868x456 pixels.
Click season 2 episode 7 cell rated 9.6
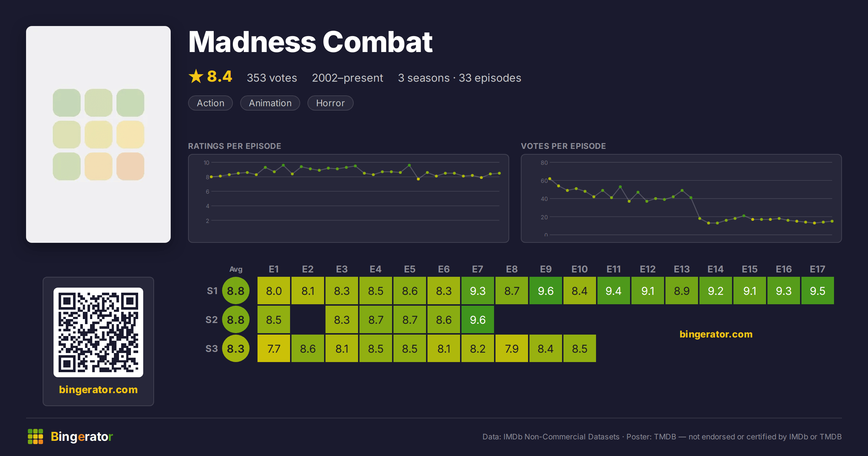pos(478,319)
